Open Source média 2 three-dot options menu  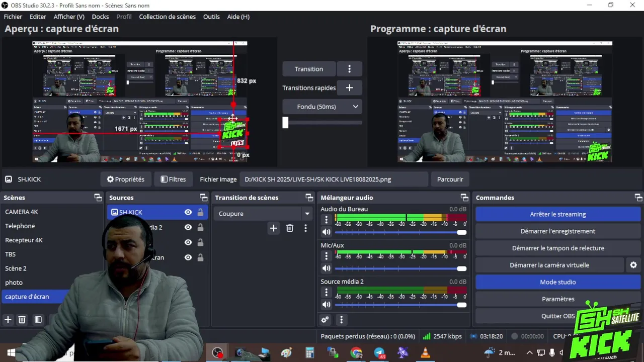click(x=326, y=292)
